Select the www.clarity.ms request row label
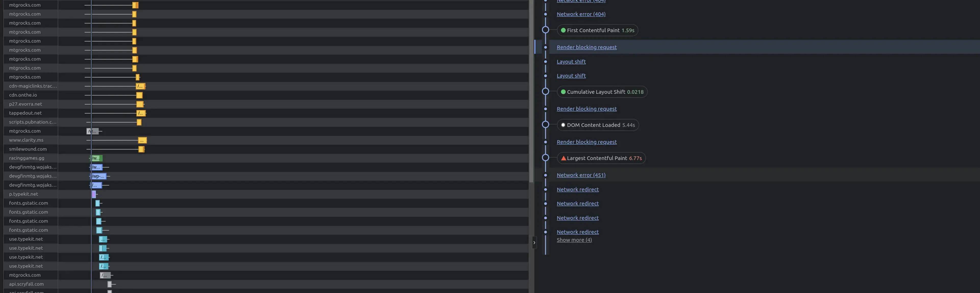The image size is (980, 293). coord(26,140)
